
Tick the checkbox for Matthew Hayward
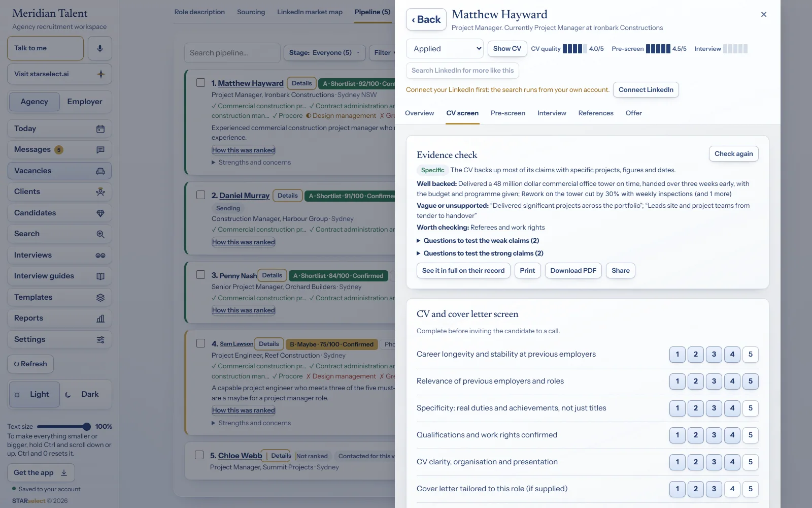pos(201,82)
